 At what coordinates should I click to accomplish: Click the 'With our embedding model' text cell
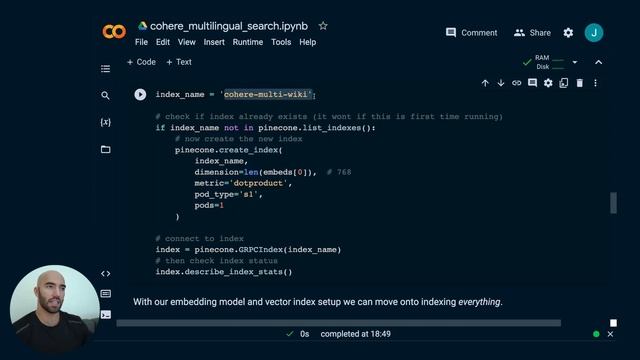tap(318, 302)
